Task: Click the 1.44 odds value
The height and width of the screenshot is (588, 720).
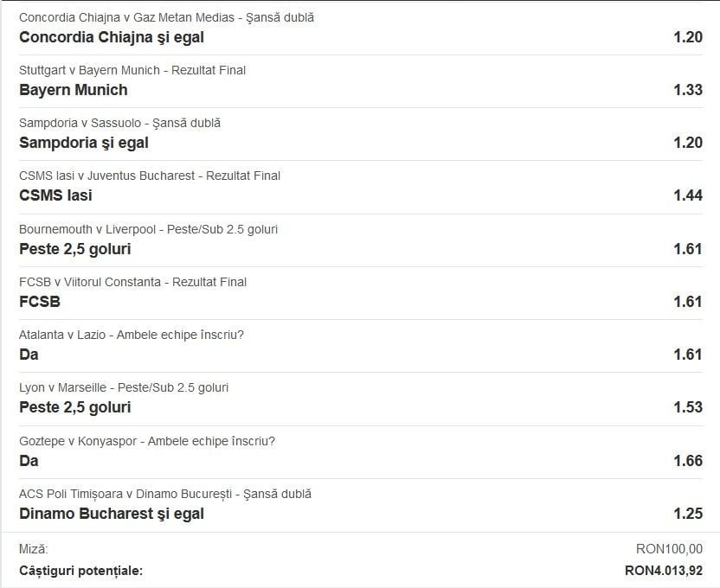Action: (687, 195)
